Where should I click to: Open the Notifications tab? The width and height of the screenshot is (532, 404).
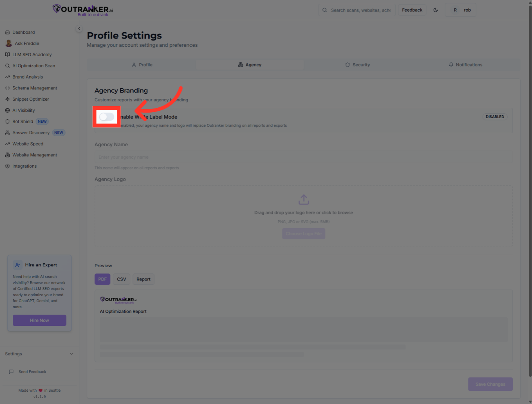click(x=465, y=64)
